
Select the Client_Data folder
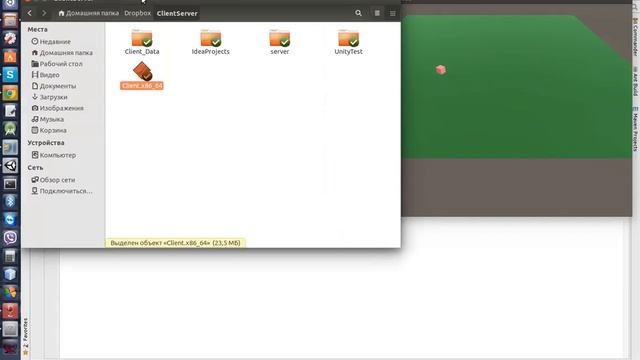point(142,42)
